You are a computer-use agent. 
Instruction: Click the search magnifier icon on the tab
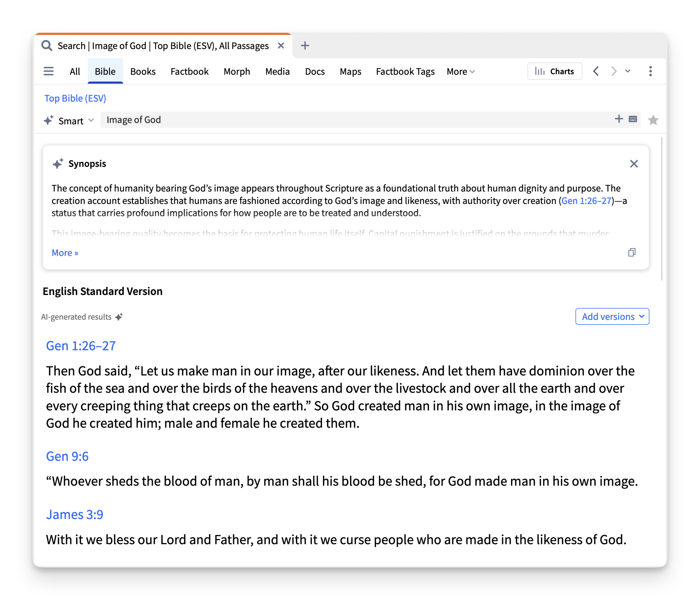click(47, 45)
